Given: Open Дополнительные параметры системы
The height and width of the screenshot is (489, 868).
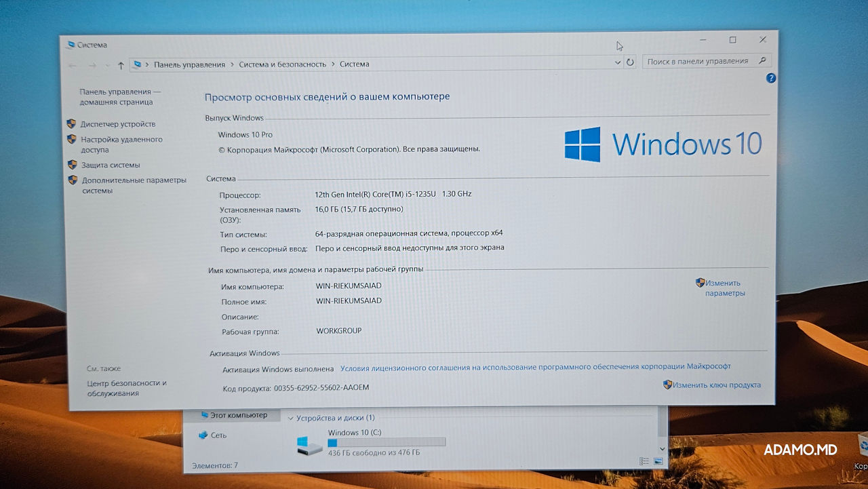Looking at the screenshot, I should pyautogui.click(x=134, y=186).
